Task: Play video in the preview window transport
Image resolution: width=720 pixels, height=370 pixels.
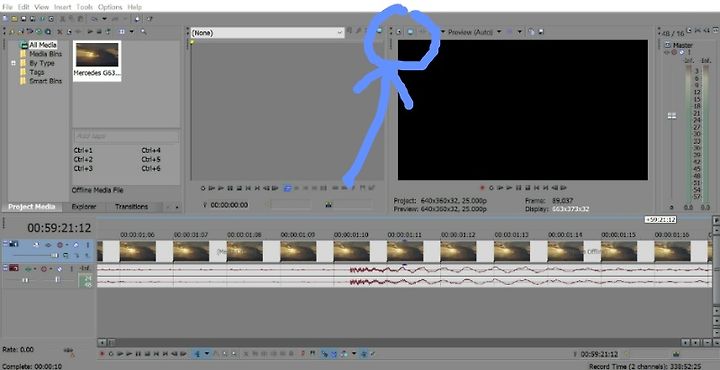Action: [x=509, y=188]
